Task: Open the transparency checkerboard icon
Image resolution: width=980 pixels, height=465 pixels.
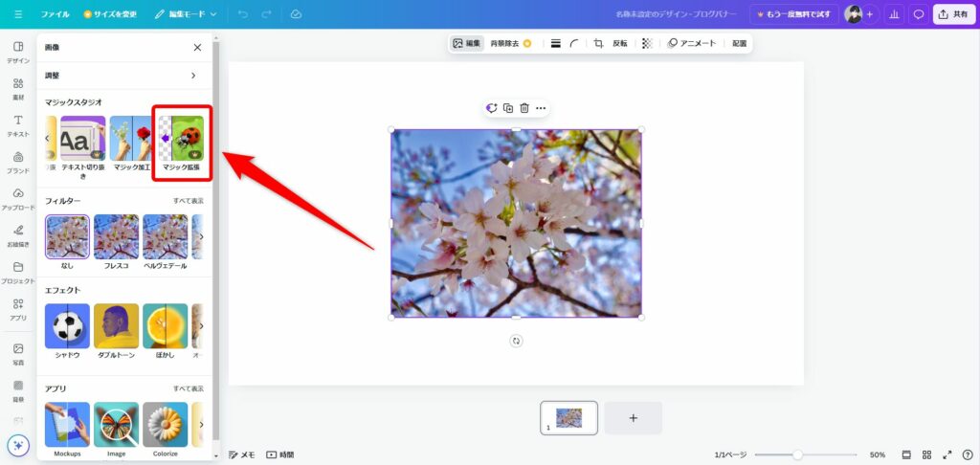Action: point(647,43)
